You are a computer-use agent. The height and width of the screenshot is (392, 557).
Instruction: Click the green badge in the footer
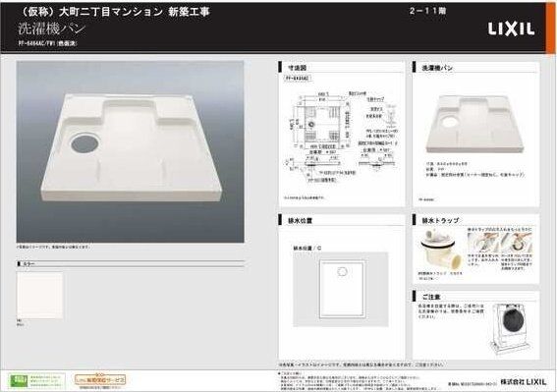click(36, 380)
